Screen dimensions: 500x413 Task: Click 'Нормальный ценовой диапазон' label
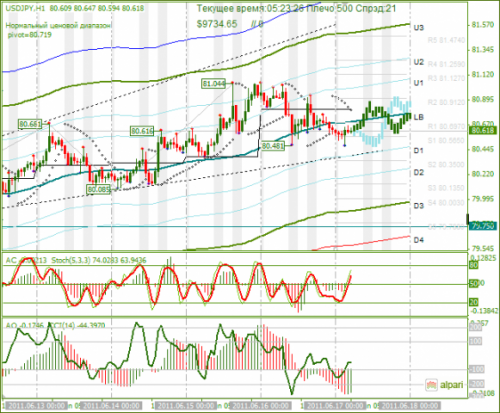[x=59, y=26]
